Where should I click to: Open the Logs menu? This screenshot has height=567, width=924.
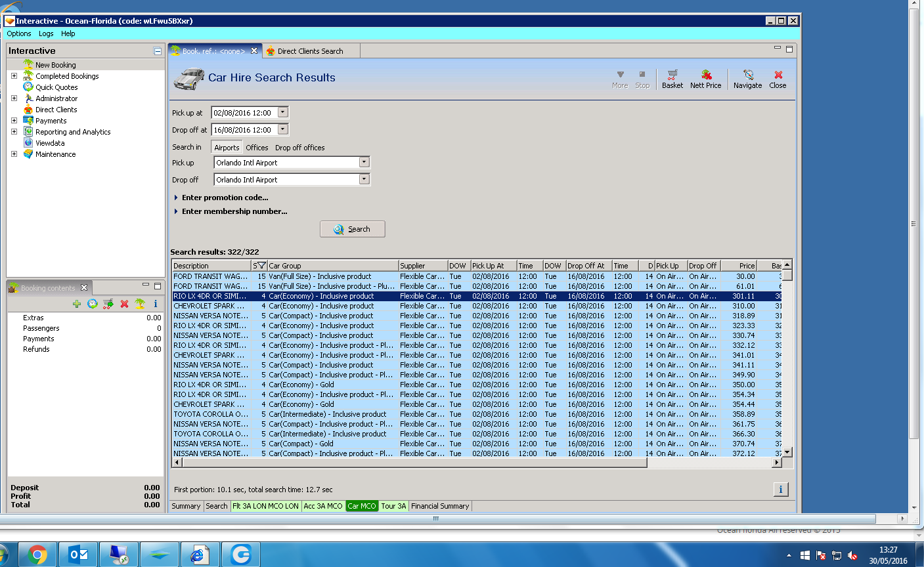(x=46, y=33)
